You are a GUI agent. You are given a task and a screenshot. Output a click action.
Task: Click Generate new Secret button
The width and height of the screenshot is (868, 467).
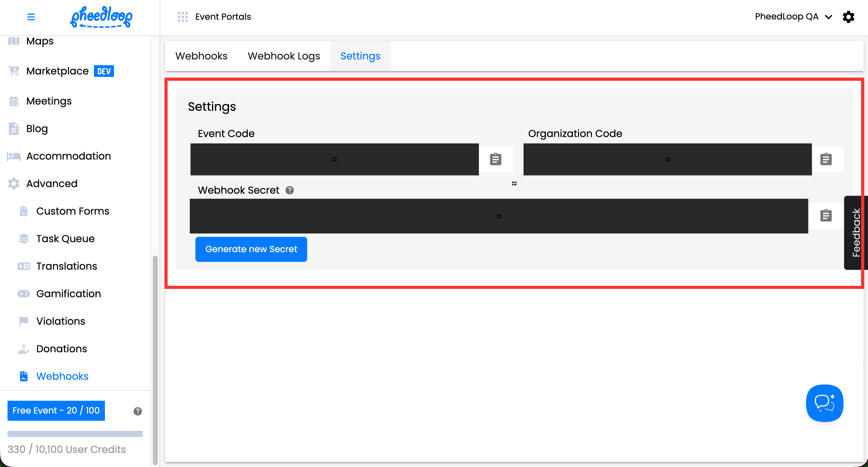[x=251, y=249]
